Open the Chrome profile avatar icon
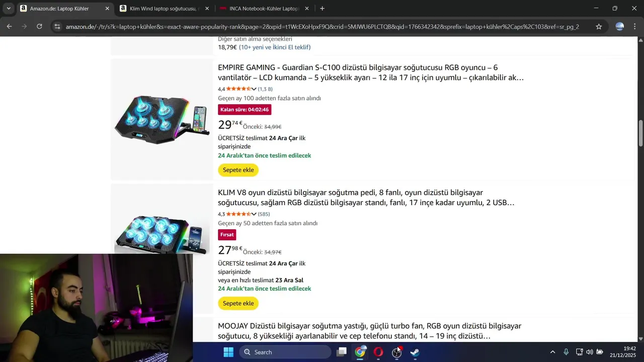The height and width of the screenshot is (362, 644). point(620,27)
